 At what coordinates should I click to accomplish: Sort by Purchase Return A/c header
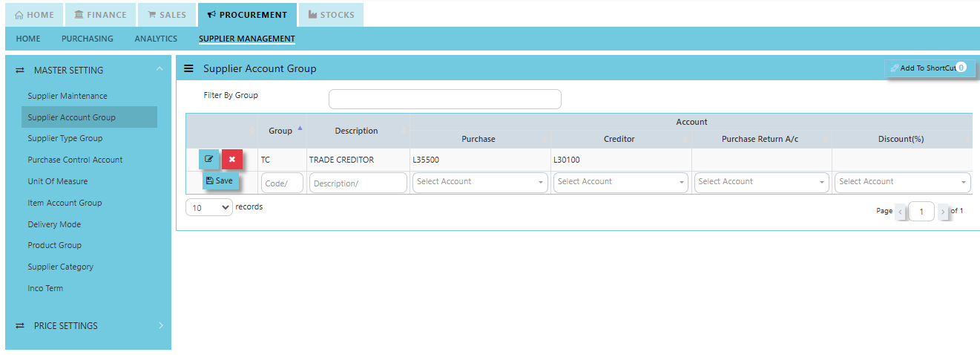[762, 139]
